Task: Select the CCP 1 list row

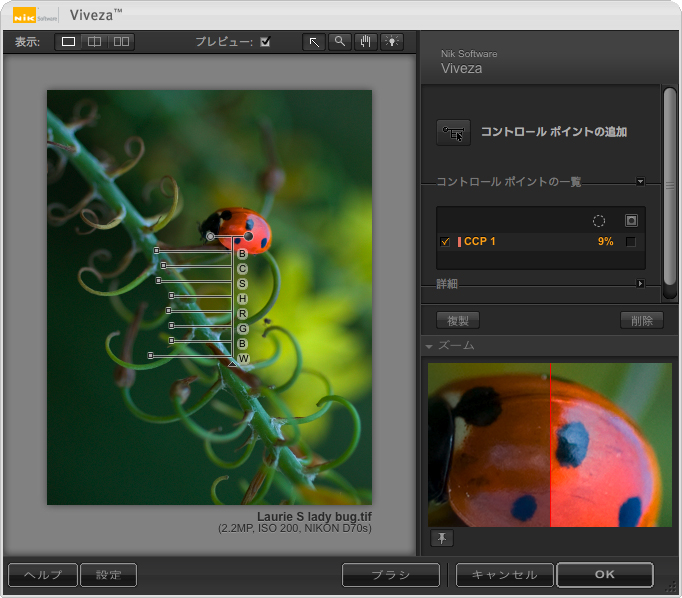Action: [541, 242]
